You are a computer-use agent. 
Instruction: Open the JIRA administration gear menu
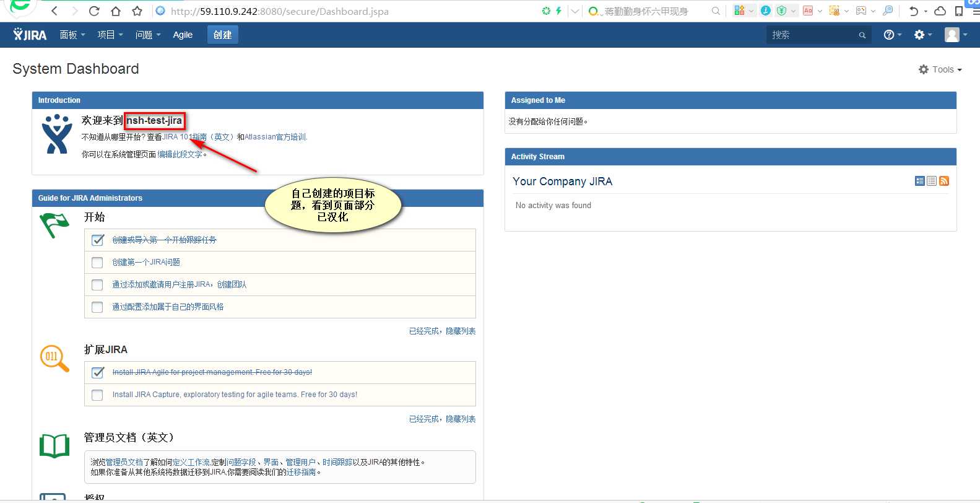click(x=922, y=35)
